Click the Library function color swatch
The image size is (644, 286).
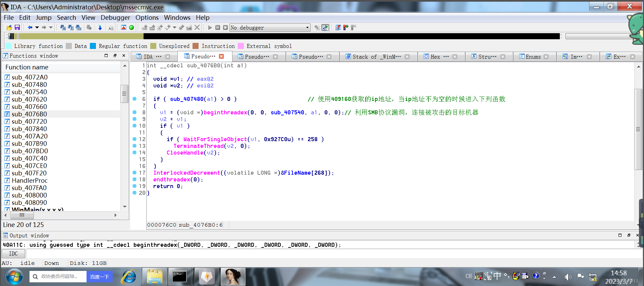tap(9, 46)
